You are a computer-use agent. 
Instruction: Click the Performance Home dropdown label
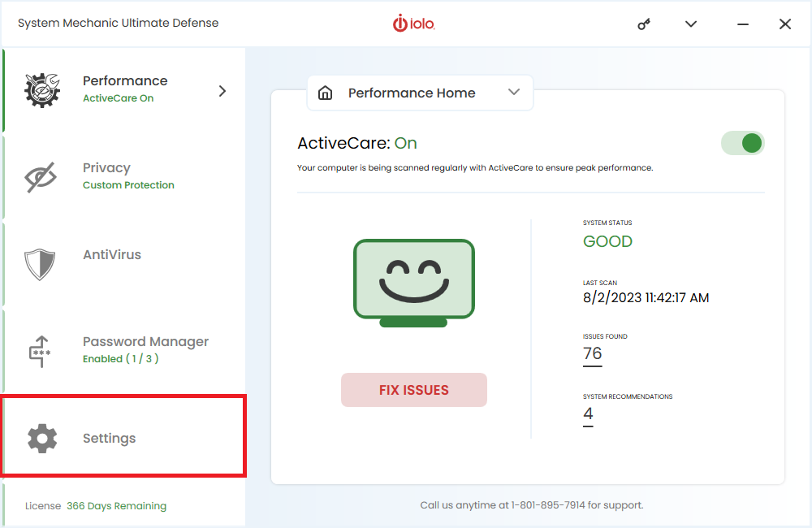pos(412,93)
